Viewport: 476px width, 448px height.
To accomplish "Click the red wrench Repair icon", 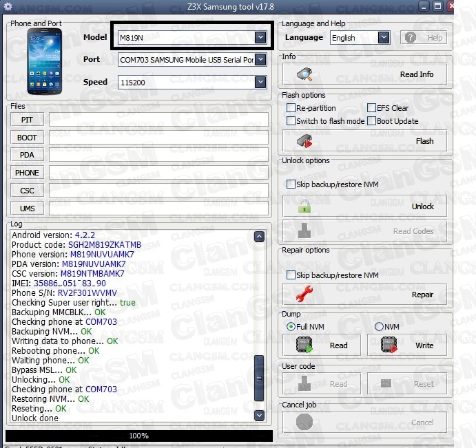I will [x=304, y=294].
